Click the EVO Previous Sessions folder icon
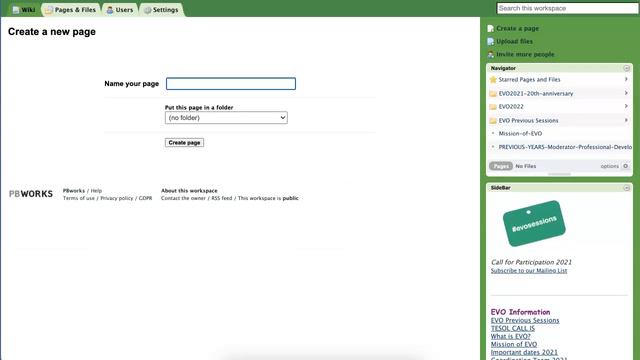The image size is (640, 360). 493,120
